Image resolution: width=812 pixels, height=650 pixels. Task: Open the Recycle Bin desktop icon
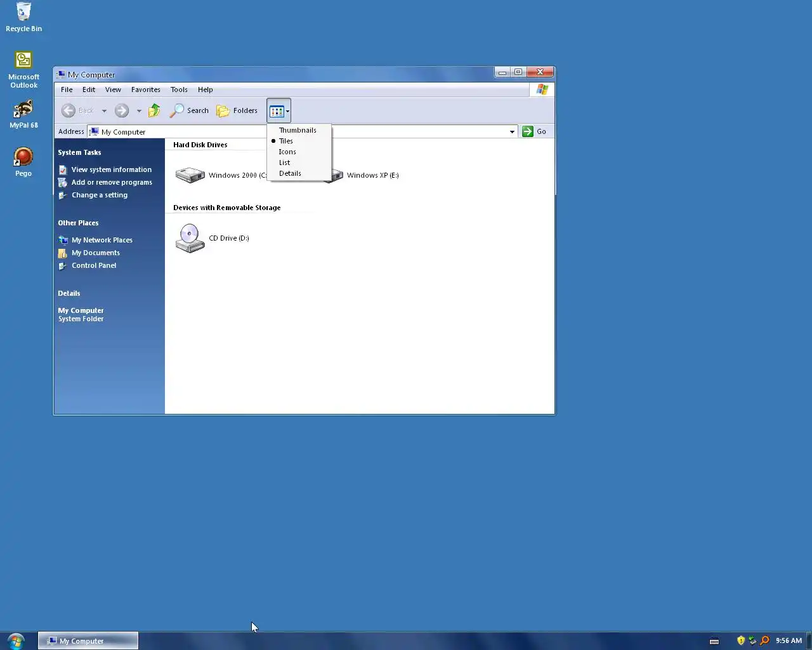pos(23,17)
